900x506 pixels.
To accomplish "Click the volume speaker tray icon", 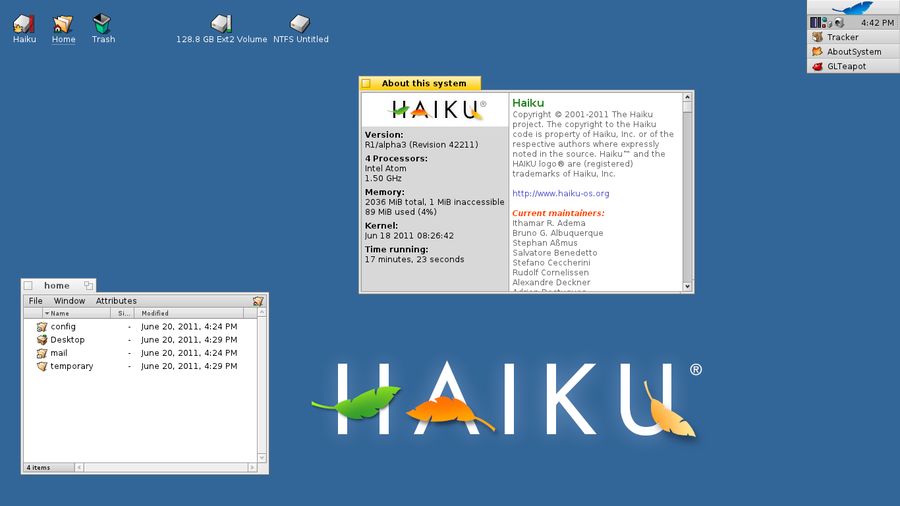I will tap(839, 23).
